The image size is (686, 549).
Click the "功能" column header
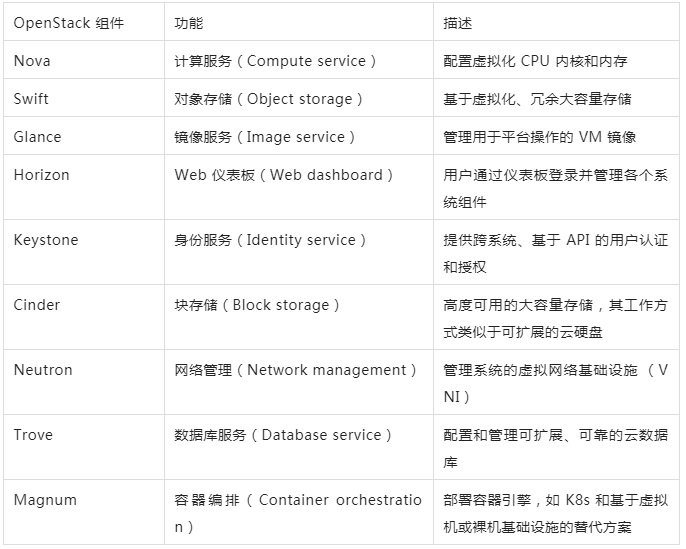pos(188,23)
